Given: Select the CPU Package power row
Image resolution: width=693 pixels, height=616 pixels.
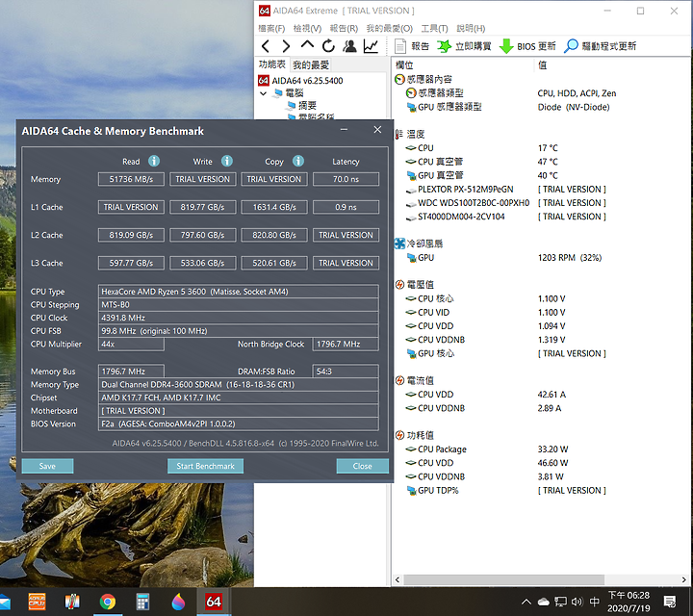Looking at the screenshot, I should point(487,449).
